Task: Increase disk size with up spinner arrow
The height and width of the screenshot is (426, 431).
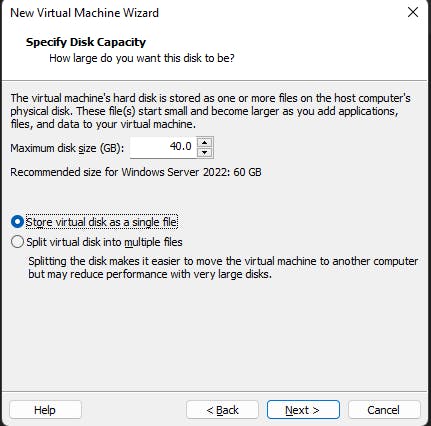Action: pyautogui.click(x=205, y=143)
